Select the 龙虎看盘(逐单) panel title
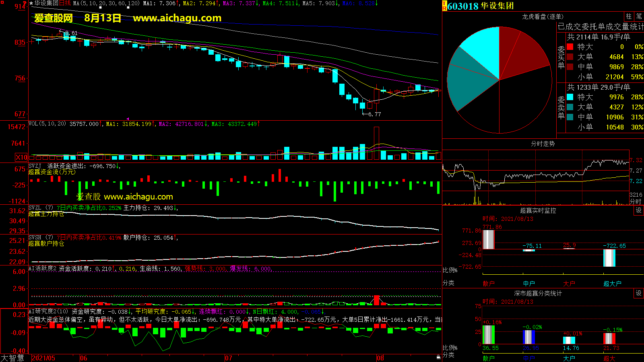This screenshot has height=362, width=644. point(543,16)
